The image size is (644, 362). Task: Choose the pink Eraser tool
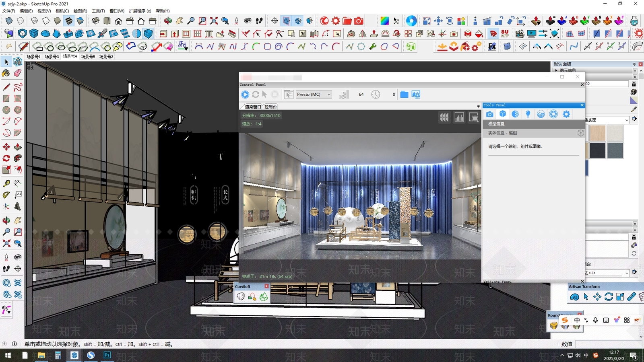[x=18, y=73]
